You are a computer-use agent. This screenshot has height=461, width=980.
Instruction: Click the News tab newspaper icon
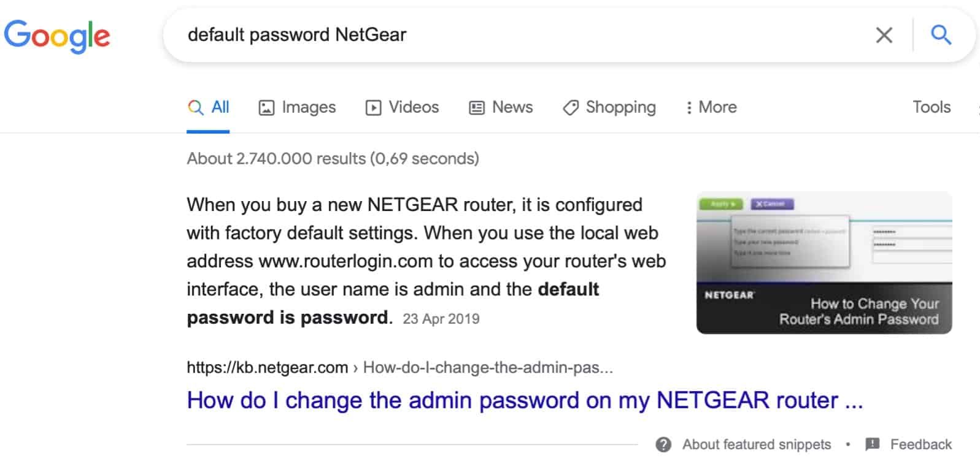pyautogui.click(x=477, y=108)
